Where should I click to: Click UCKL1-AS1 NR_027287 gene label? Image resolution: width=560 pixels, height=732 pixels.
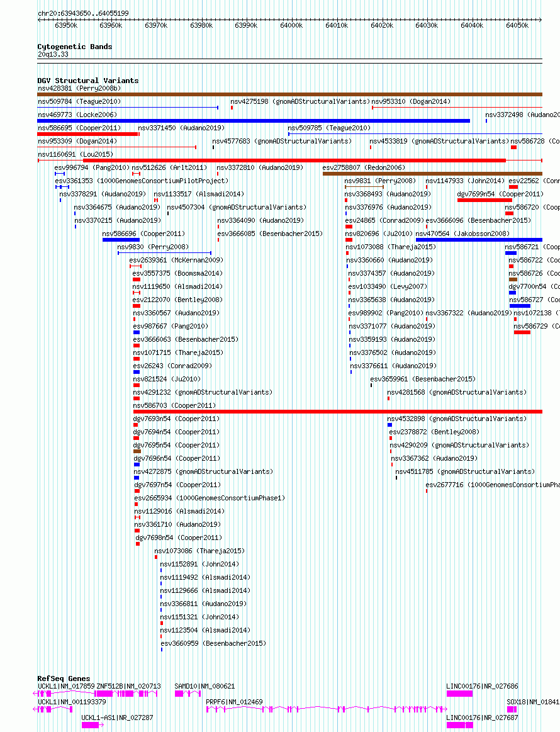point(117,718)
